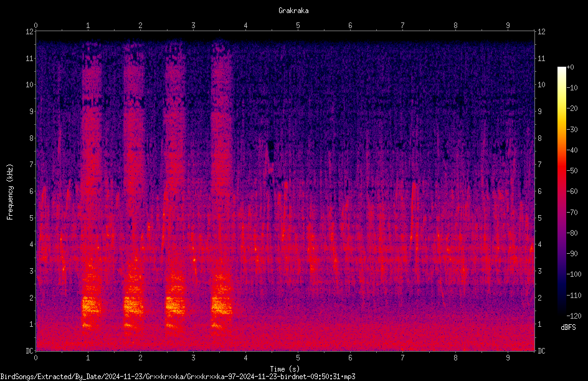Click the 12 kHz label on left axis
The height and width of the screenshot is (381, 588).
30,32
